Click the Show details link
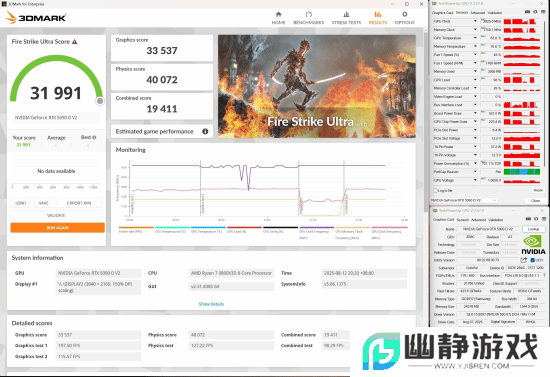Image resolution: width=550 pixels, height=377 pixels. pyautogui.click(x=211, y=304)
